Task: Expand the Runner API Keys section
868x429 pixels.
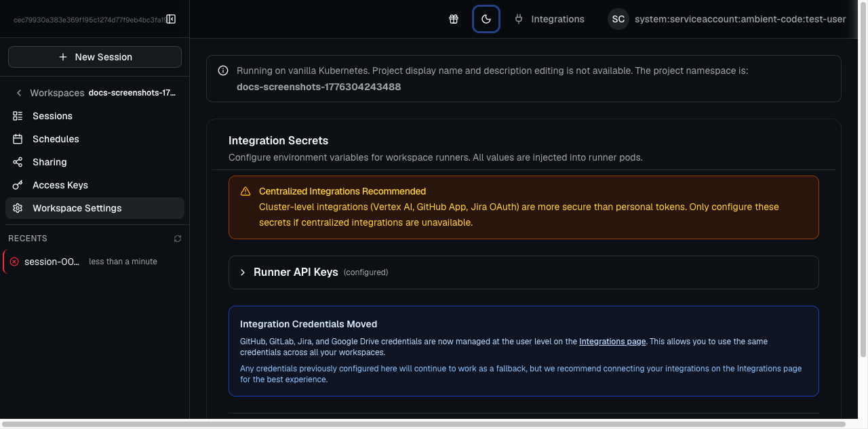Action: [x=243, y=272]
